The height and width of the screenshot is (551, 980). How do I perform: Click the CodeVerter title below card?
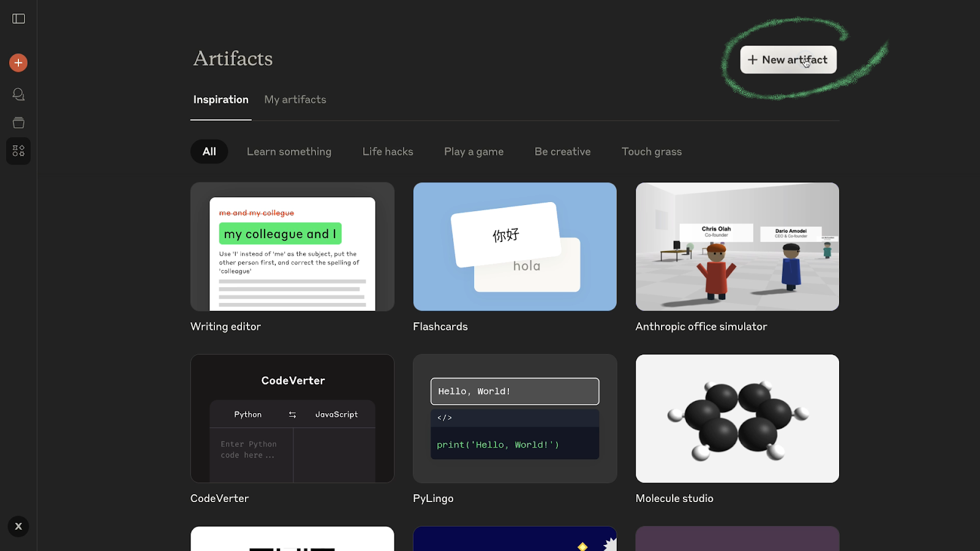point(219,498)
